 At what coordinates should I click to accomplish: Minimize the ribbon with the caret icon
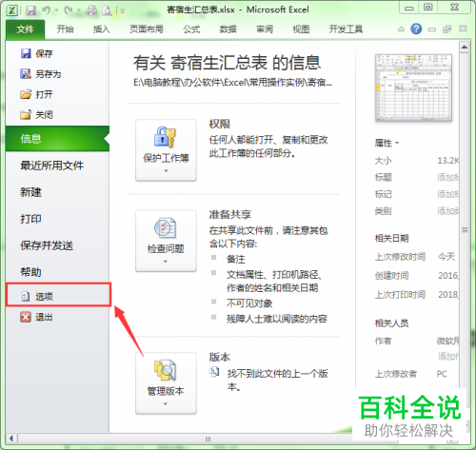[401, 29]
